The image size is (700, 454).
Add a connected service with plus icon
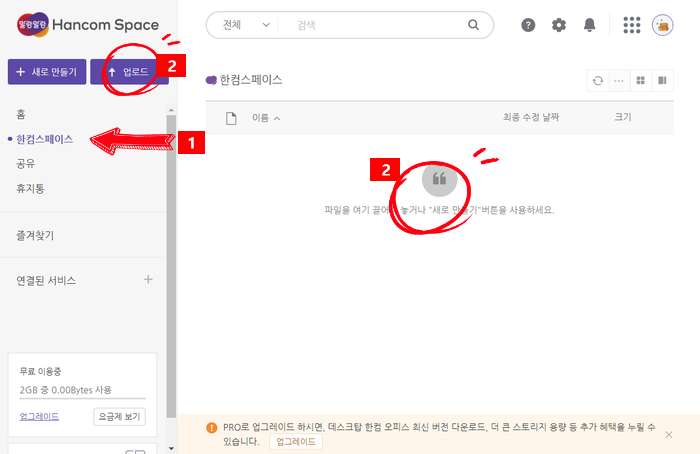click(x=148, y=279)
